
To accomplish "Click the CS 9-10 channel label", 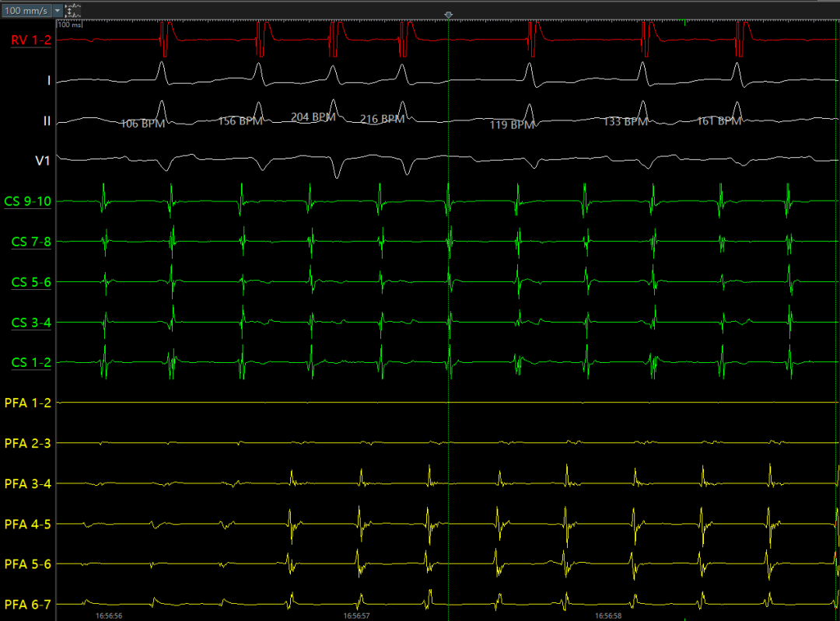I will click(28, 201).
